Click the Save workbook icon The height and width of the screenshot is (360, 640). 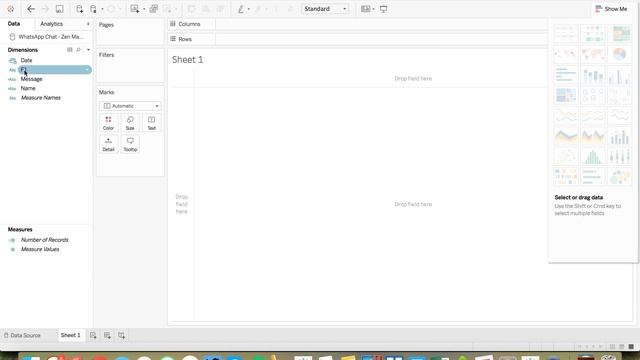pyautogui.click(x=60, y=9)
